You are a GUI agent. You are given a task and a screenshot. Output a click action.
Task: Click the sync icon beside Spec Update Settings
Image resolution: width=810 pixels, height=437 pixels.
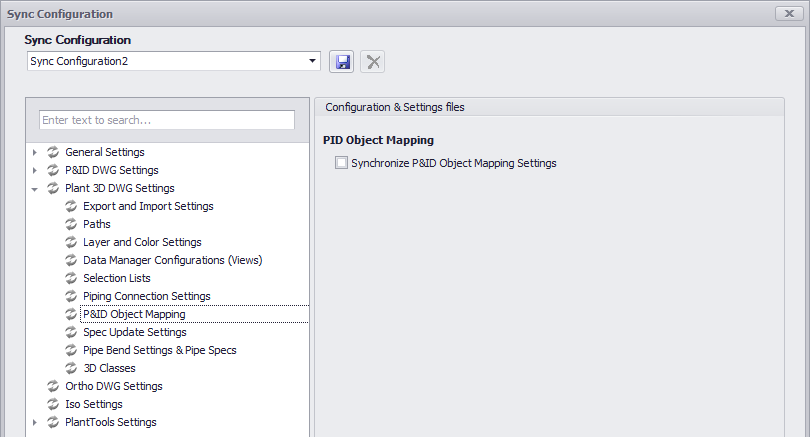coord(71,332)
